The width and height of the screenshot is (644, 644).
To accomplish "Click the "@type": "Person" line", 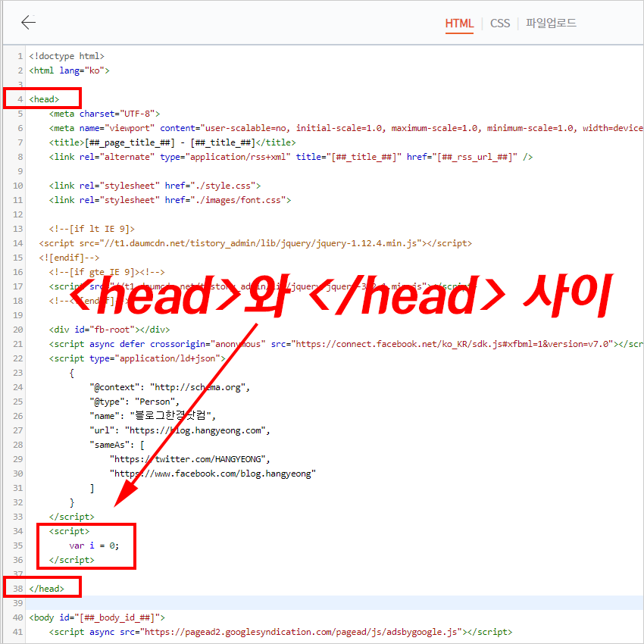I will coord(134,402).
